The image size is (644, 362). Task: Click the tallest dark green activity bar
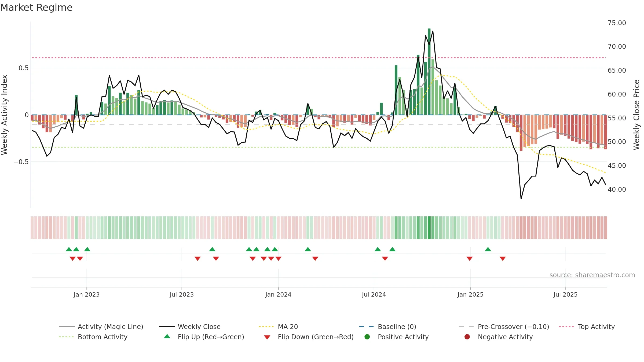[429, 72]
